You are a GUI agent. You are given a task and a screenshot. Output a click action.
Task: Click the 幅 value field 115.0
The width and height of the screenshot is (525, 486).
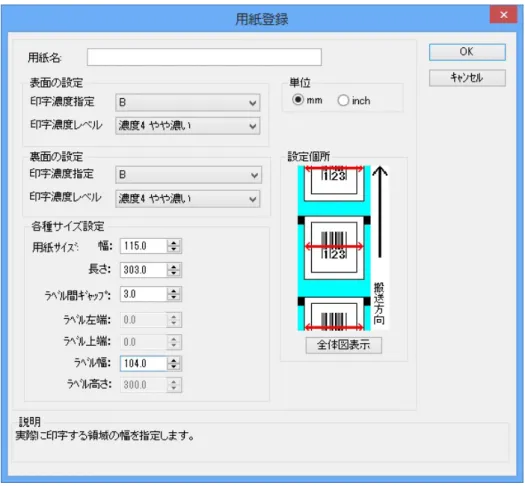(143, 246)
